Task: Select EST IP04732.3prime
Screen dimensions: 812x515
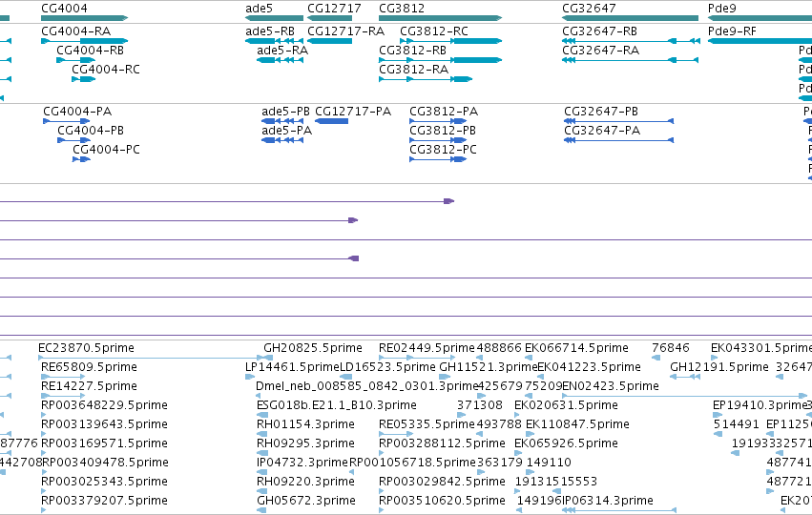Action: point(261,472)
